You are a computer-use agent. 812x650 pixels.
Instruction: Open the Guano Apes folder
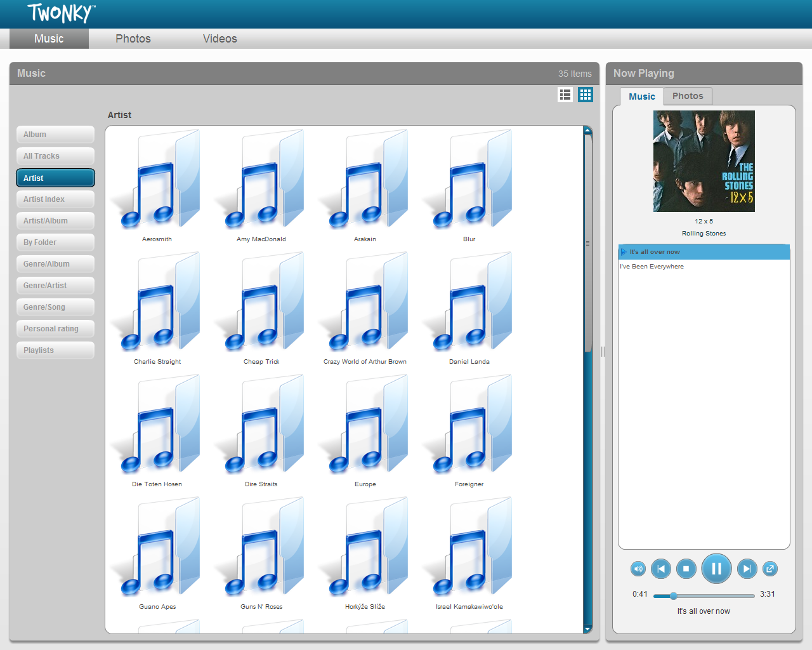tap(157, 553)
